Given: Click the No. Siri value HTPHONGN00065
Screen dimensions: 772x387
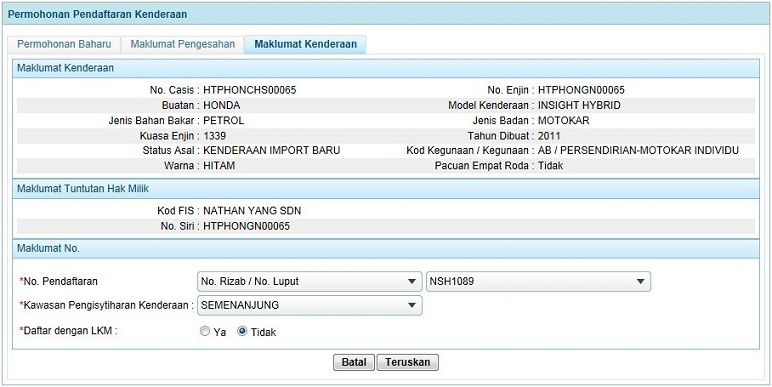Looking at the screenshot, I should pyautogui.click(x=246, y=226).
